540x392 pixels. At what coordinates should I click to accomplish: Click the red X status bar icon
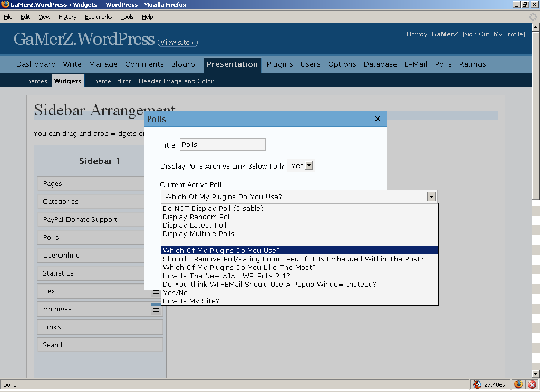(532, 385)
